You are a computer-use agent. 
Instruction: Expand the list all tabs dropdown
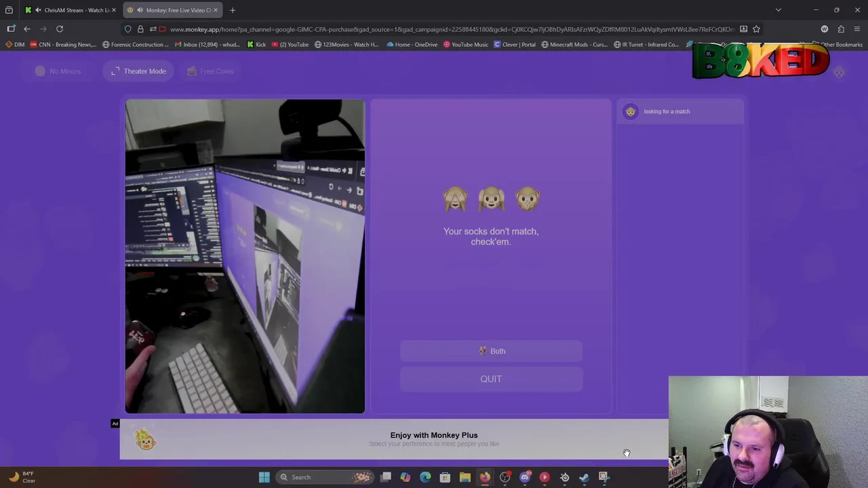click(778, 10)
